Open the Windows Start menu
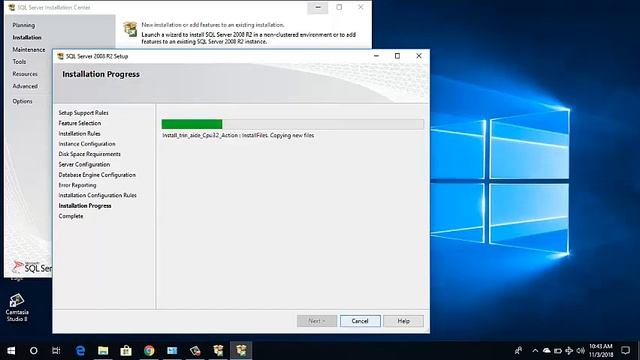The height and width of the screenshot is (360, 640). pyautogui.click(x=11, y=350)
